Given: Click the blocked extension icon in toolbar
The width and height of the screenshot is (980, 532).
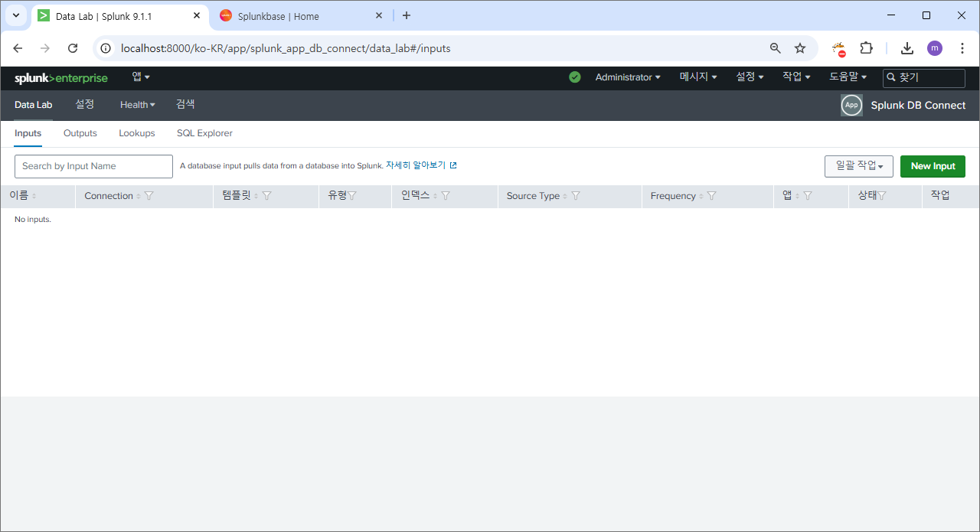Looking at the screenshot, I should click(839, 49).
